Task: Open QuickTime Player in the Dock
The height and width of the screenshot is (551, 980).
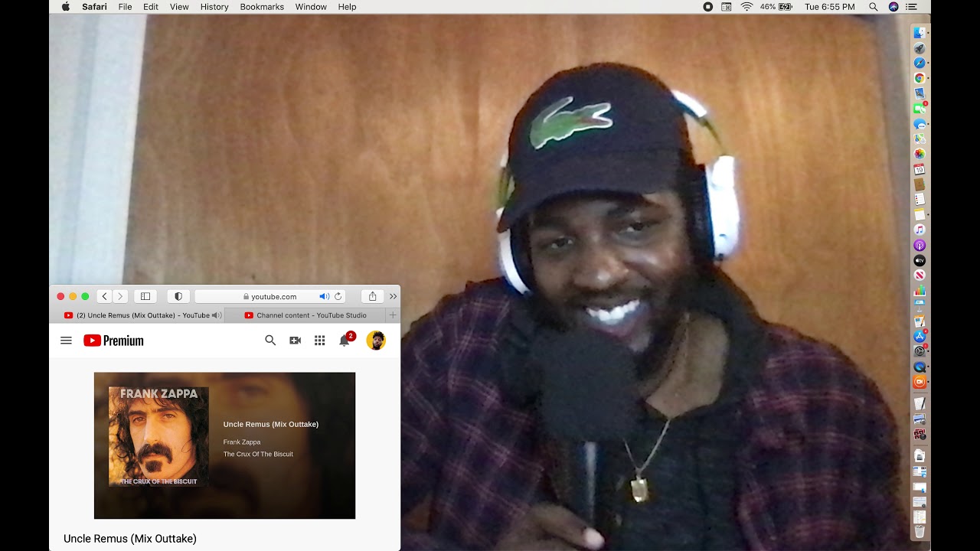Action: pyautogui.click(x=920, y=367)
